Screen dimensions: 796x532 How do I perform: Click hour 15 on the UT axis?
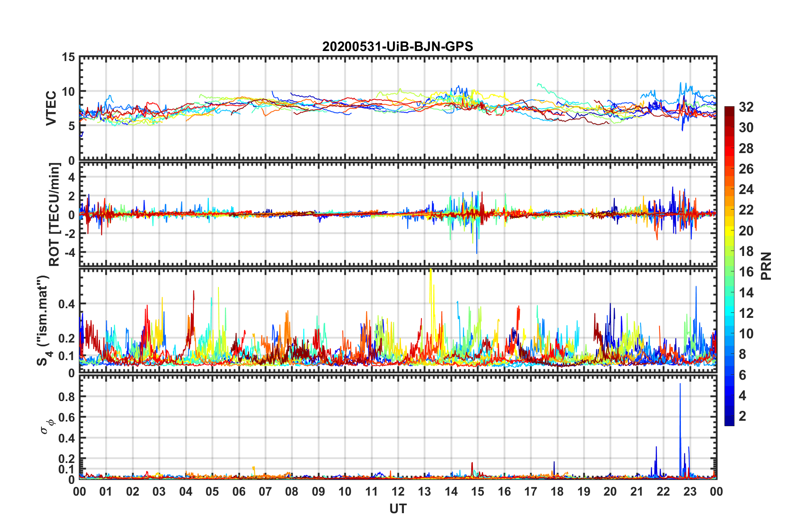pyautogui.click(x=478, y=491)
